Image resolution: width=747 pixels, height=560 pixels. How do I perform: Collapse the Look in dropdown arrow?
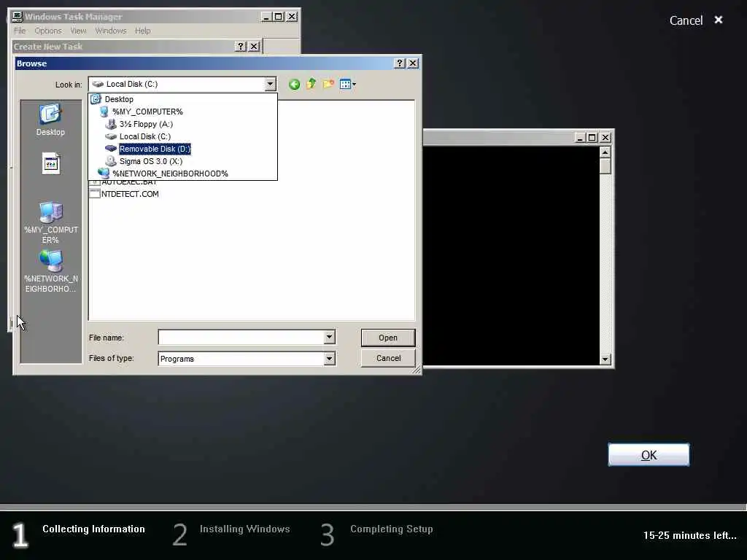[x=270, y=85]
